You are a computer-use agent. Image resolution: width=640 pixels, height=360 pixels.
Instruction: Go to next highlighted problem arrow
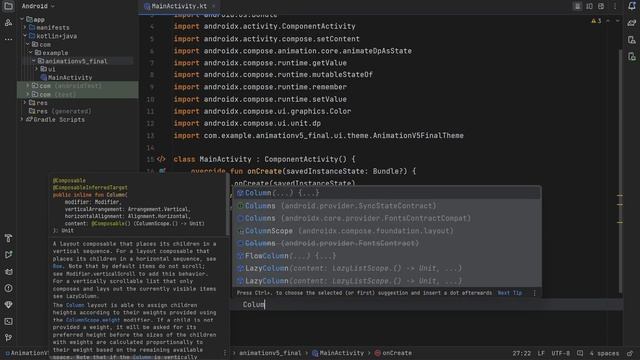pos(617,21)
